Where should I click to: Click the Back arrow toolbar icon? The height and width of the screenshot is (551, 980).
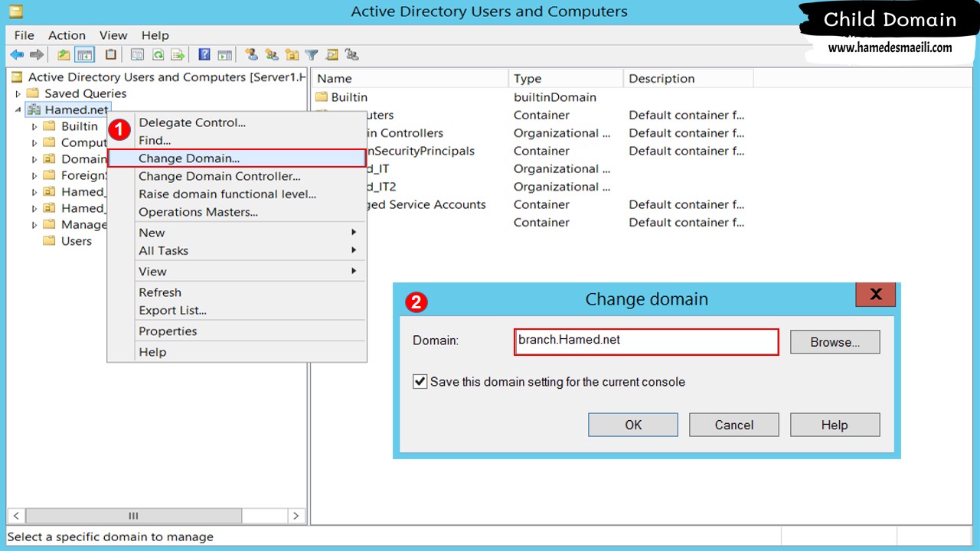[x=17, y=54]
